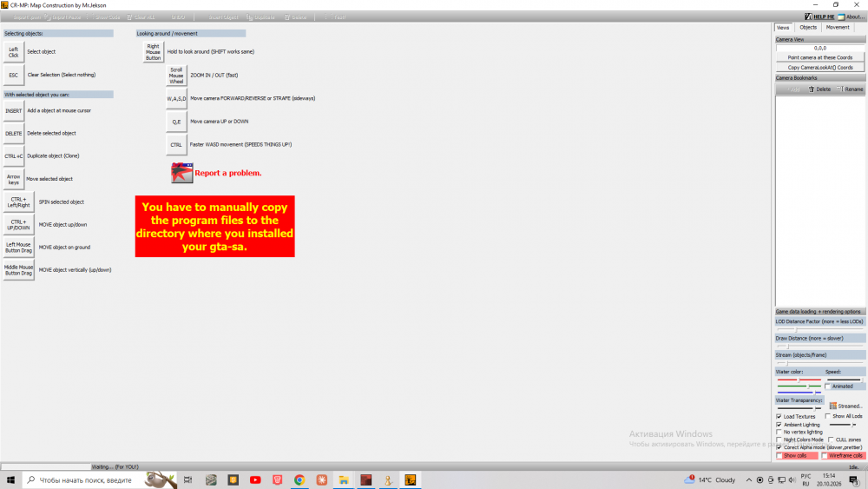Click the Duplicate toolbar icon
The image size is (868, 489).
click(249, 17)
